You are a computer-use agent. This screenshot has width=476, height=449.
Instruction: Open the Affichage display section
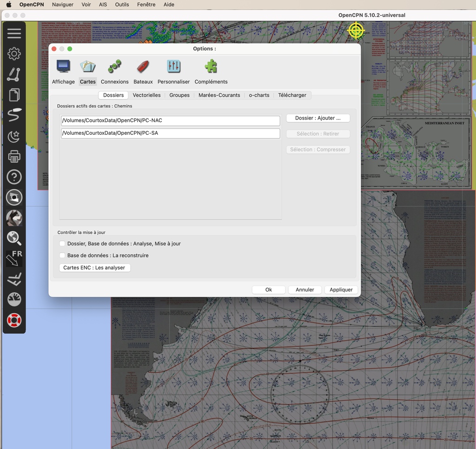tap(63, 72)
